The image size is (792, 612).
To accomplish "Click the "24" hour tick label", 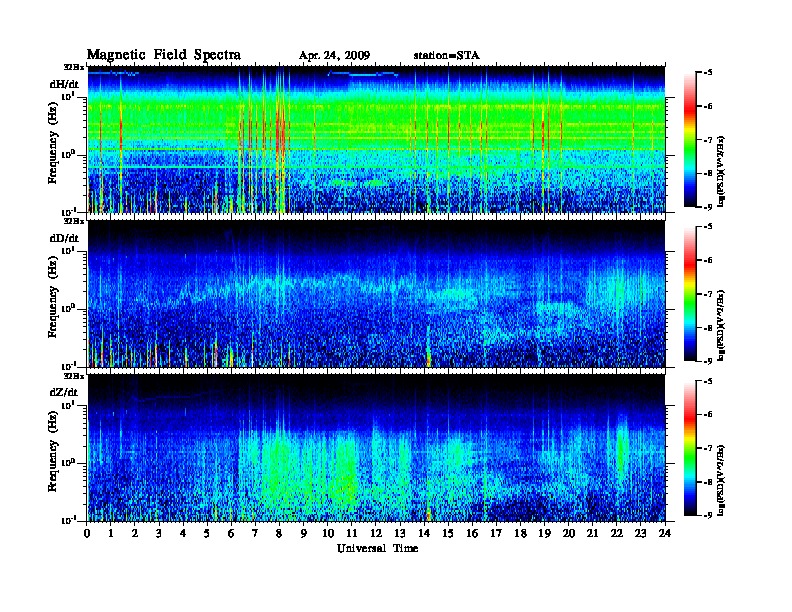I will click(x=665, y=534).
